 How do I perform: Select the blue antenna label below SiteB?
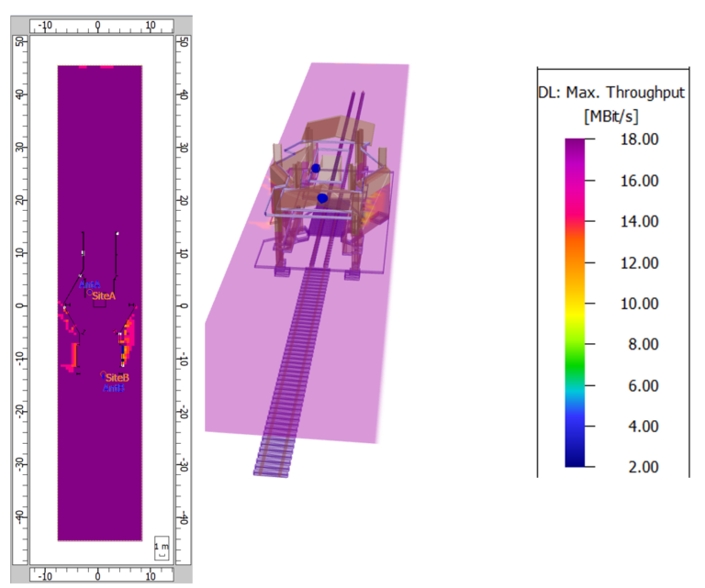point(113,389)
